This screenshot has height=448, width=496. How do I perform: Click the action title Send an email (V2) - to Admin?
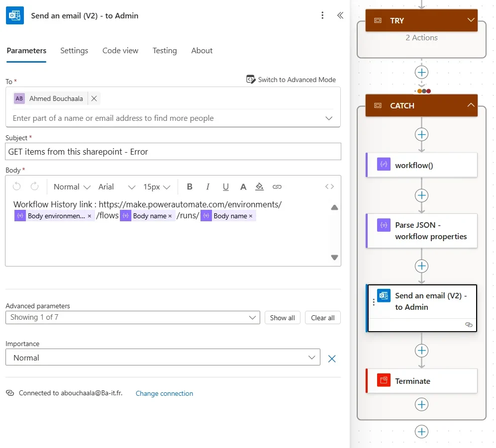(x=85, y=16)
